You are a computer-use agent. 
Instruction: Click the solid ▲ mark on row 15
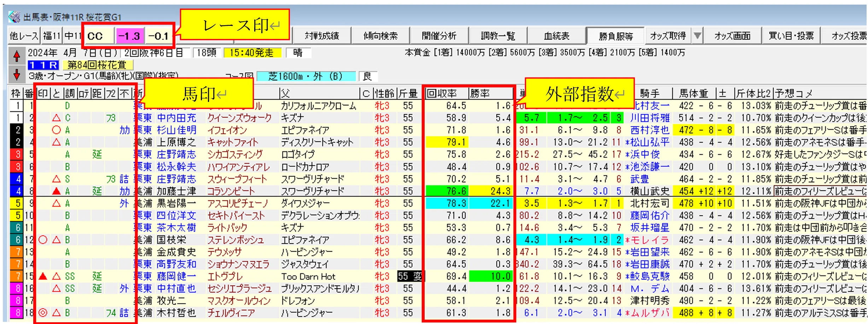click(43, 276)
